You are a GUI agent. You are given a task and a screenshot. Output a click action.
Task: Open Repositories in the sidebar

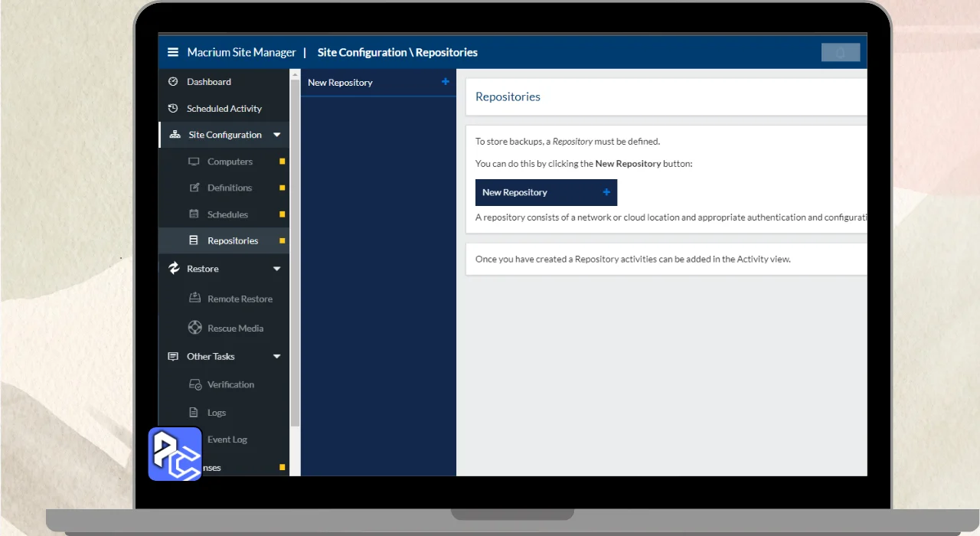coord(232,240)
